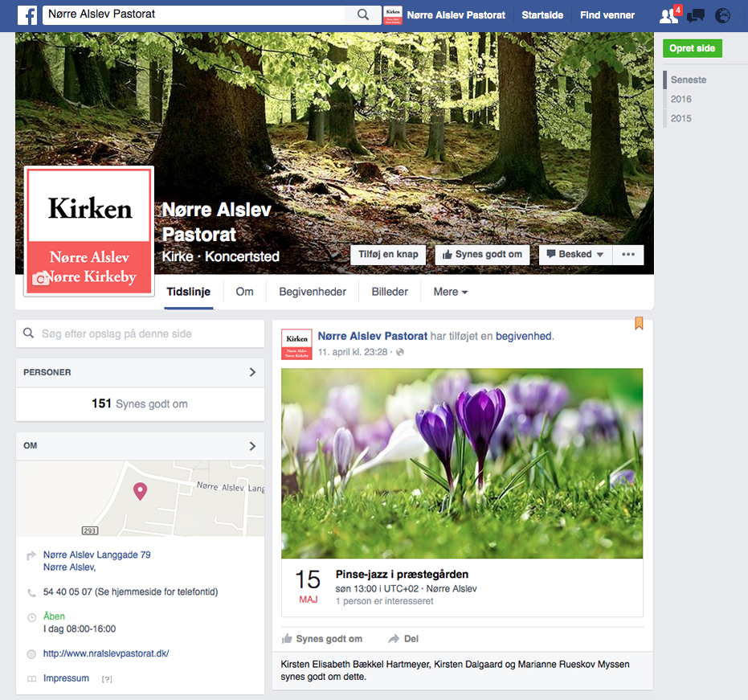Image resolution: width=748 pixels, height=700 pixels.
Task: Open the three-dots more actions button
Action: click(x=628, y=254)
